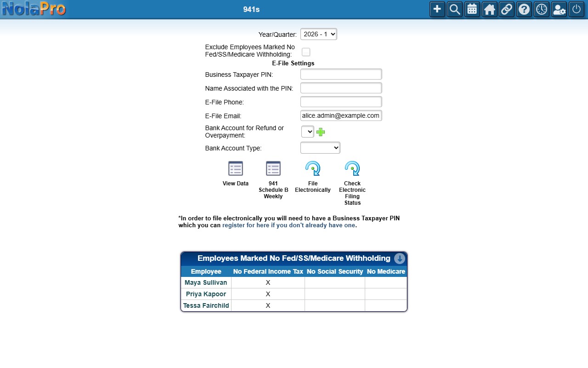This screenshot has width=588, height=368.
Task: Click Check Electronic Filing Status icon
Action: pyautogui.click(x=352, y=168)
